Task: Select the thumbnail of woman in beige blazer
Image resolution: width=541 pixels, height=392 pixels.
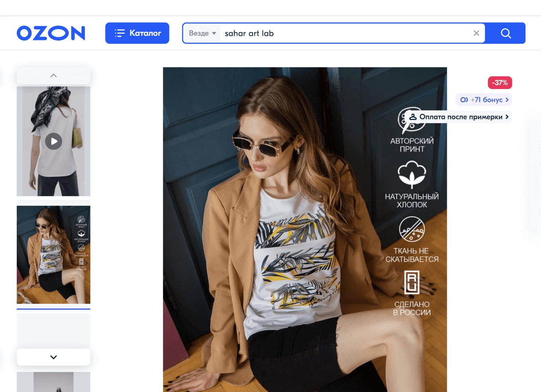Action: [53, 254]
